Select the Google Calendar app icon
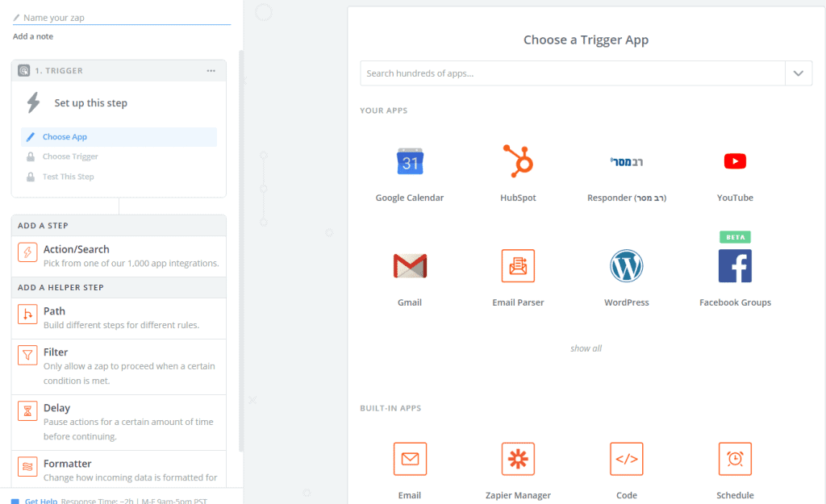The width and height of the screenshot is (826, 504). pyautogui.click(x=410, y=161)
